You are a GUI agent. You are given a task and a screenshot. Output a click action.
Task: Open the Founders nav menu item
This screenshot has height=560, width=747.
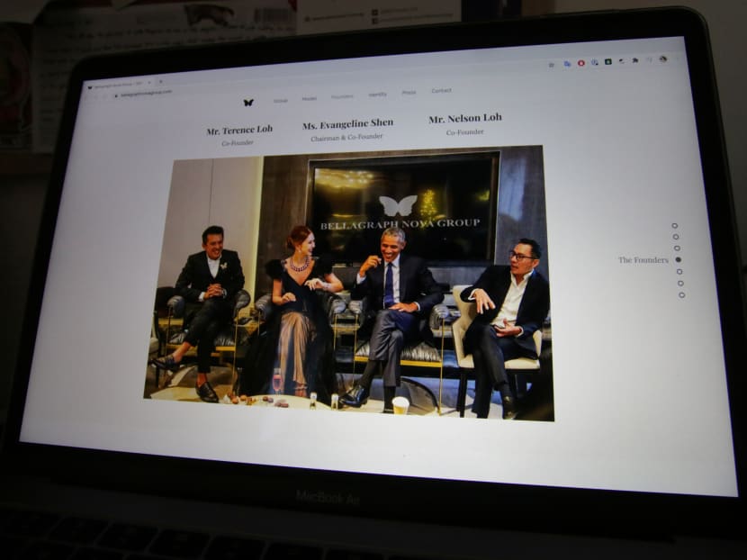coord(342,96)
